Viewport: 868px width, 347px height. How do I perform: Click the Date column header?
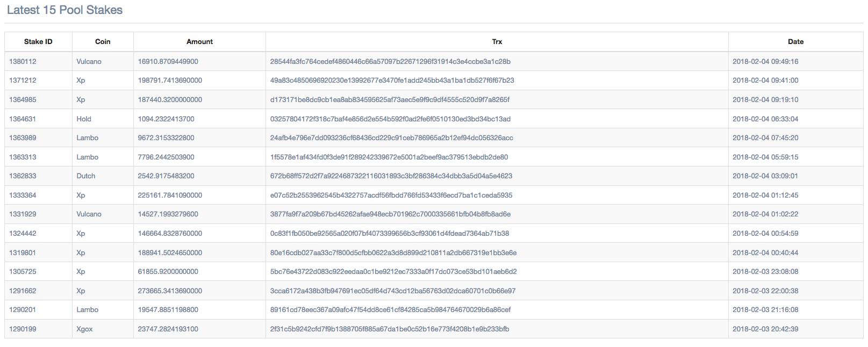(x=795, y=42)
